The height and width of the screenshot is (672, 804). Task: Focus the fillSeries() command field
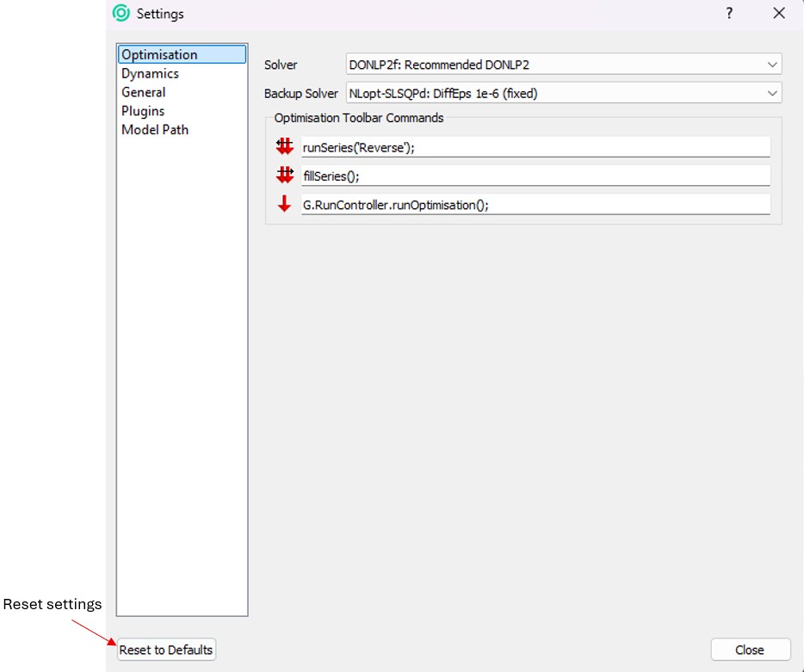tap(535, 176)
